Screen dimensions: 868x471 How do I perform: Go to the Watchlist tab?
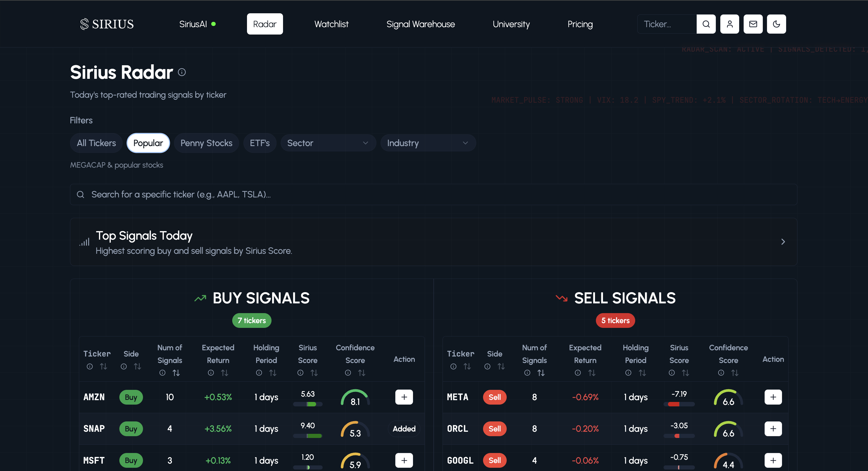click(331, 24)
